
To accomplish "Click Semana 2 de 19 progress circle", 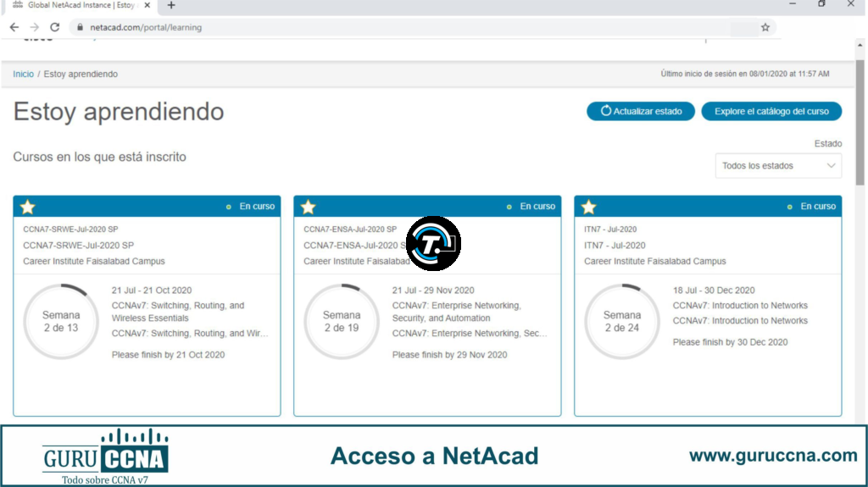I will click(x=342, y=322).
